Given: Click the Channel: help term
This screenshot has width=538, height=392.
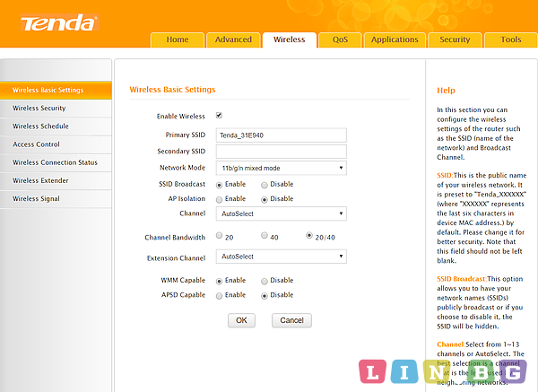Looking at the screenshot, I should tap(451, 344).
